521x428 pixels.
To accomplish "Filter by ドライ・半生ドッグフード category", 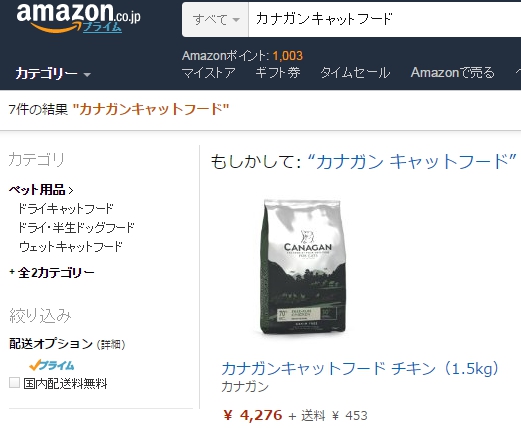I will [x=76, y=228].
